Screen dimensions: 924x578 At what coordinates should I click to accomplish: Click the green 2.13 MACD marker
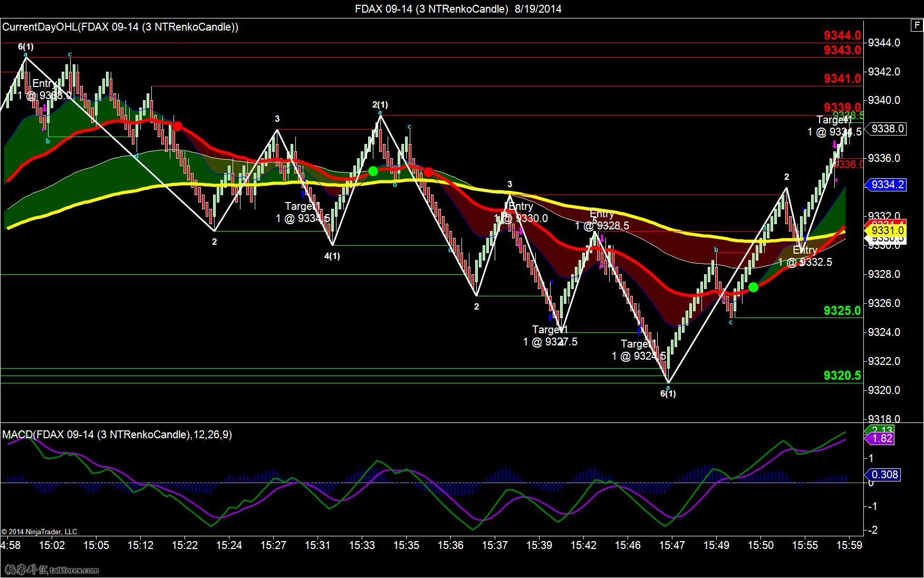(881, 430)
